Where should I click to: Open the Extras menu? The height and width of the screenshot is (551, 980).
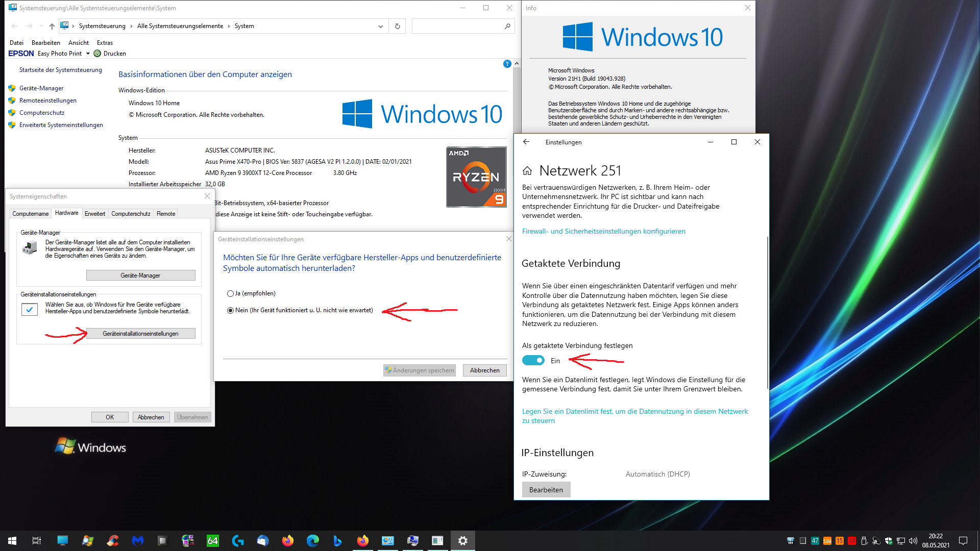pos(105,43)
